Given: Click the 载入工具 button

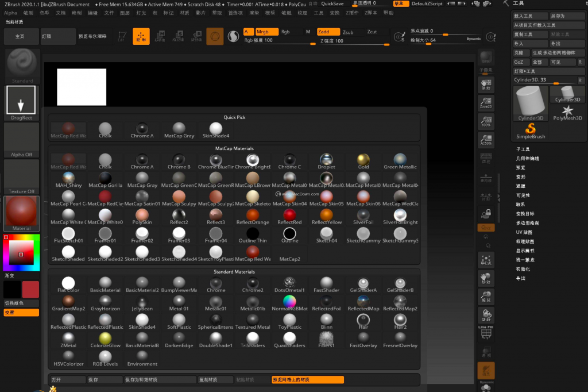Looking at the screenshot, I should 530,16.
